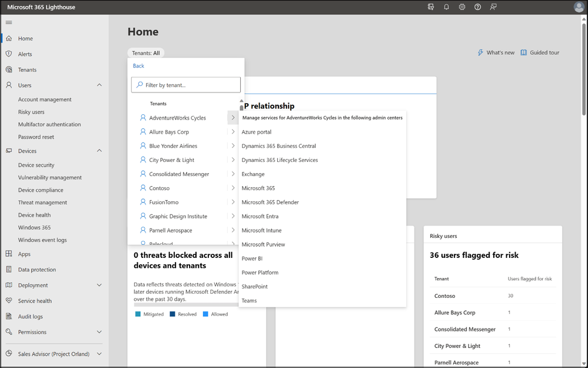Viewport: 588px width, 368px height.
Task: Open Azure portal for AdventureWorks Cycles
Action: (x=257, y=132)
